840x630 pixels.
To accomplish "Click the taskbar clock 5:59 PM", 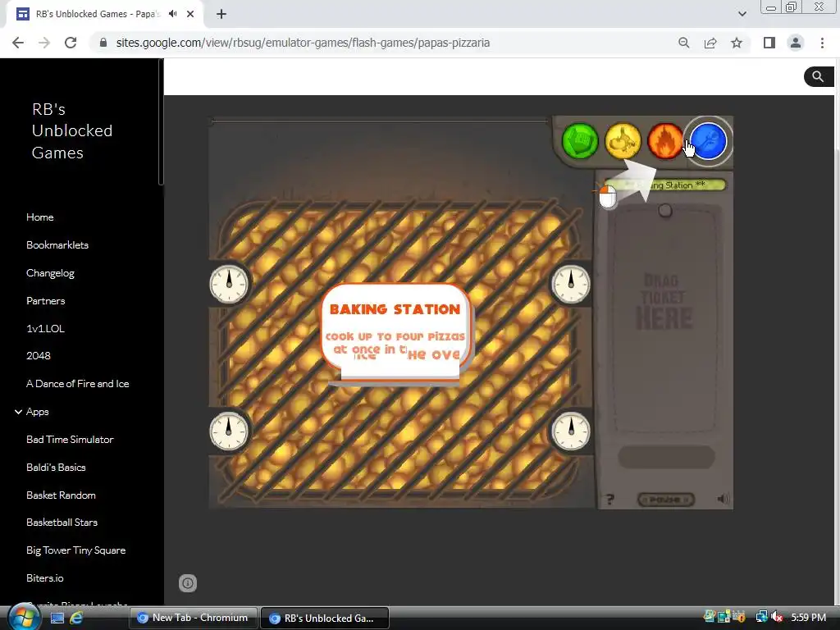I will [808, 617].
